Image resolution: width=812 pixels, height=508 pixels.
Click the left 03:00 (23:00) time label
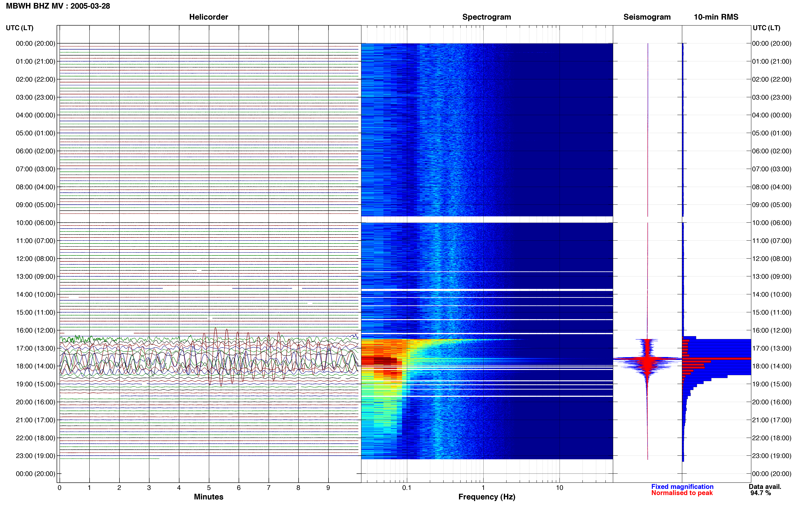(36, 97)
